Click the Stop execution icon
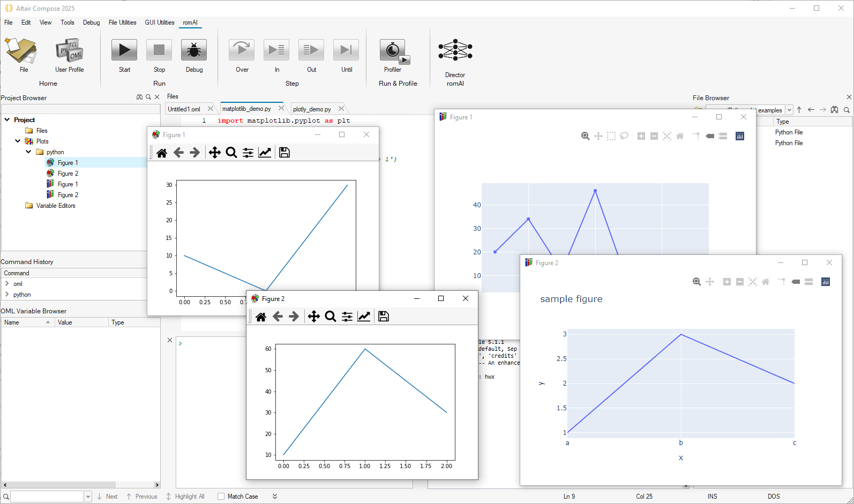This screenshot has width=854, height=504. click(x=159, y=50)
